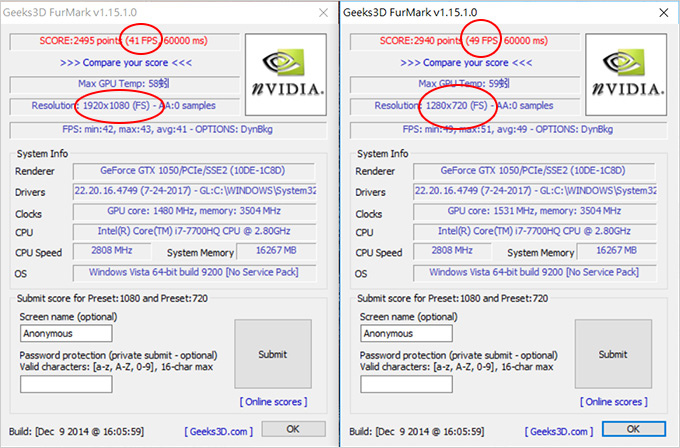Image resolution: width=680 pixels, height=448 pixels.
Task: Click the 1920x1080 (FS) resolution text
Action: click(116, 106)
